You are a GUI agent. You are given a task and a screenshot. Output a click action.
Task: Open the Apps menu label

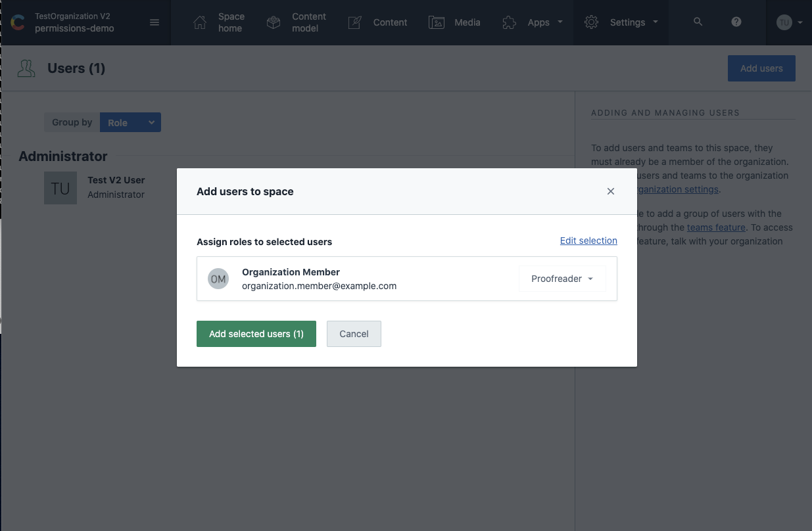(x=538, y=22)
